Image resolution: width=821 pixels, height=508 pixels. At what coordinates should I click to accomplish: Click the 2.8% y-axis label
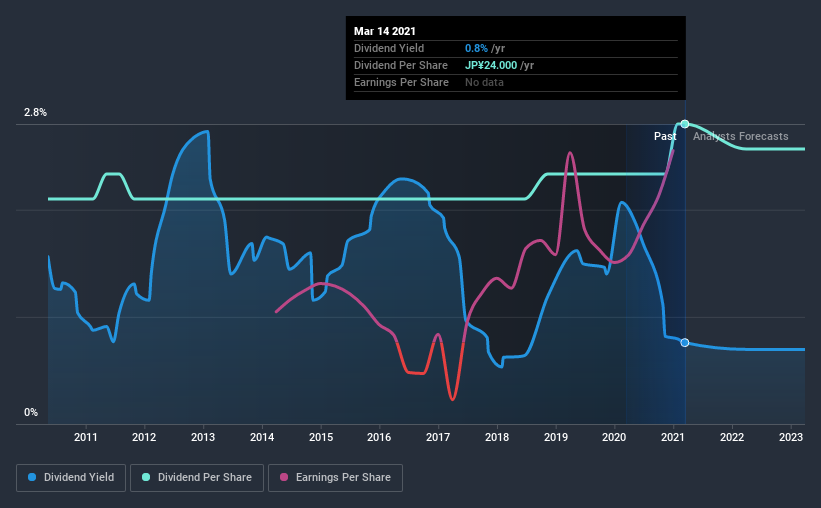35,113
